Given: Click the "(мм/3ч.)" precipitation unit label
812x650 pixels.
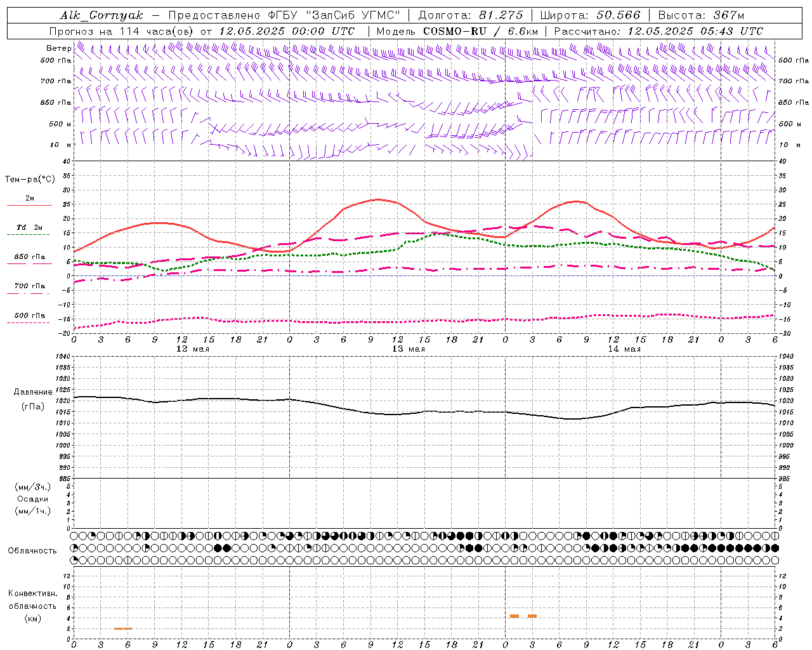Looking at the screenshot, I should 33,487.
